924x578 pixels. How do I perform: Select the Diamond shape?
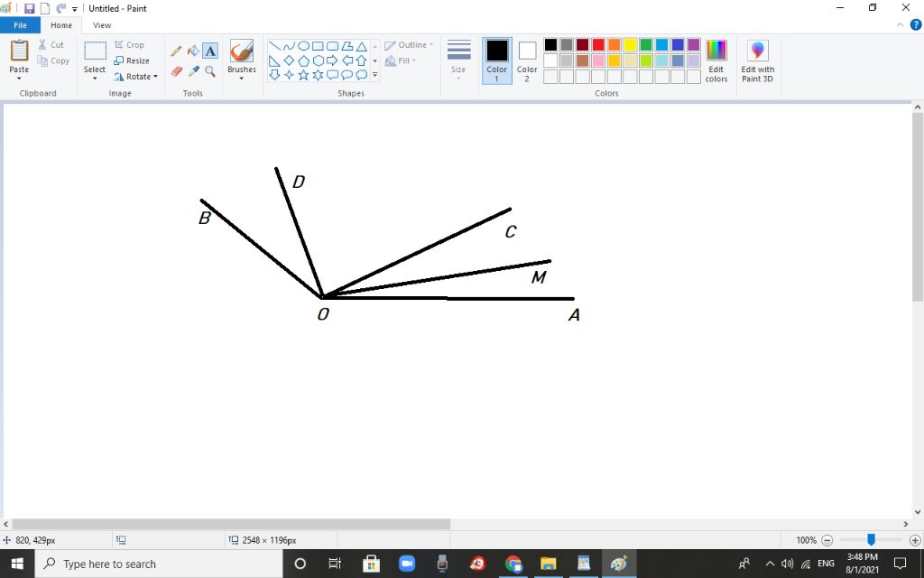click(289, 61)
